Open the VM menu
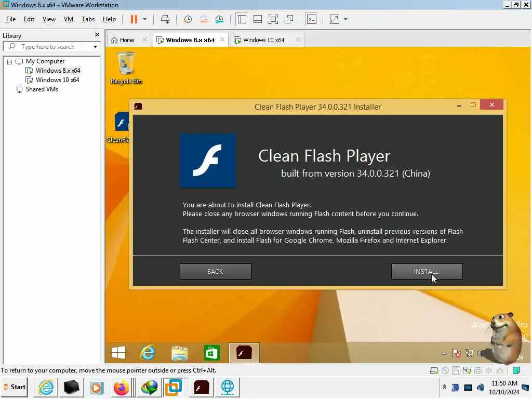 69,19
